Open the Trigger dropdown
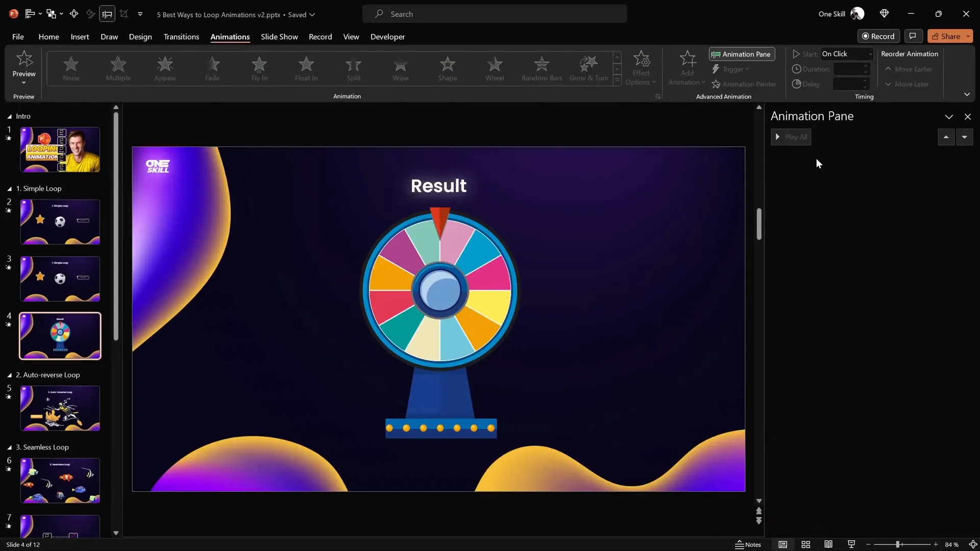980x551 pixels. pos(731,69)
